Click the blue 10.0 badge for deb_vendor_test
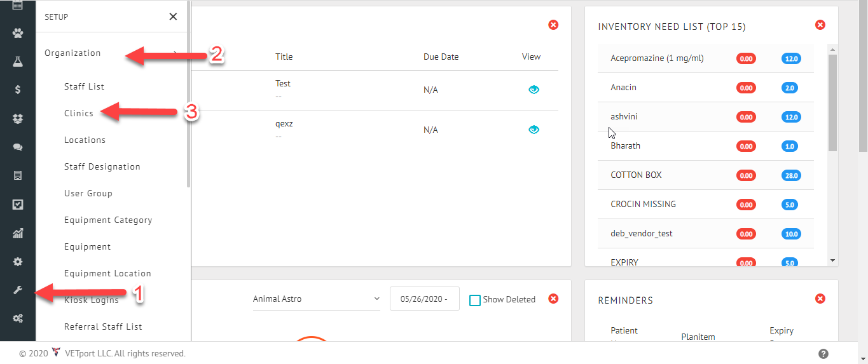The height and width of the screenshot is (364, 868). pyautogui.click(x=791, y=234)
